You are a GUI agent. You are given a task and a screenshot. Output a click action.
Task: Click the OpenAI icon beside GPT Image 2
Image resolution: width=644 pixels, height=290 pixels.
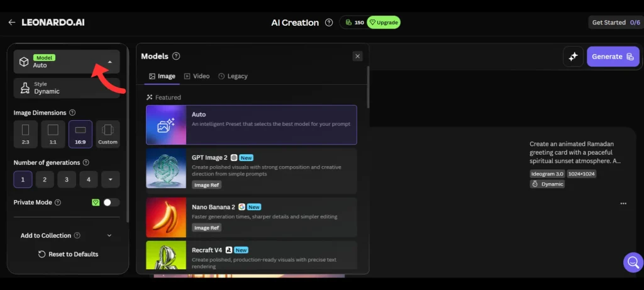[x=234, y=158]
